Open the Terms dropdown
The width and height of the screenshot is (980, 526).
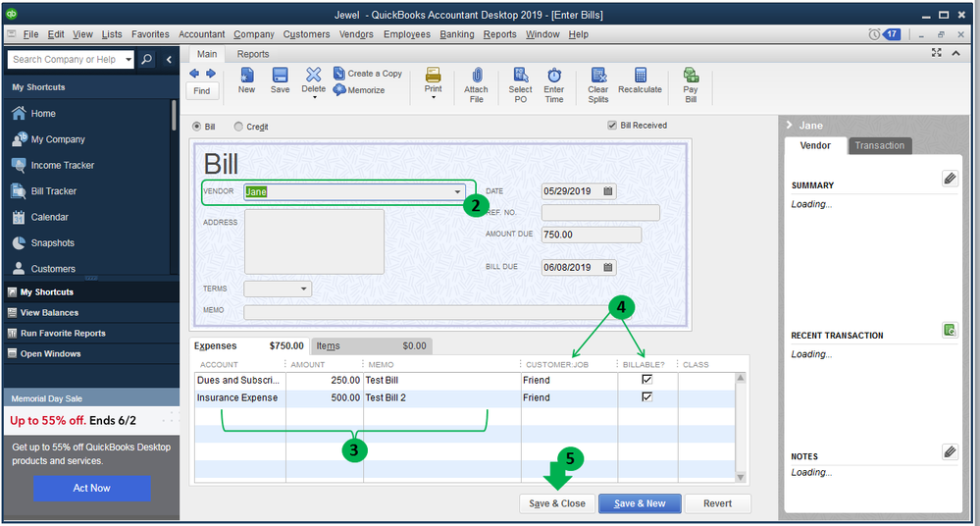(x=304, y=289)
